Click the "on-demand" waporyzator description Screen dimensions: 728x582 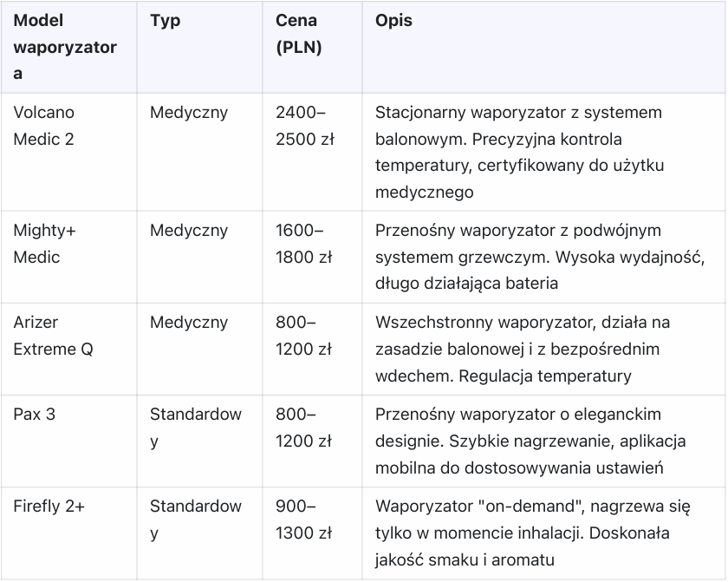[x=523, y=533]
